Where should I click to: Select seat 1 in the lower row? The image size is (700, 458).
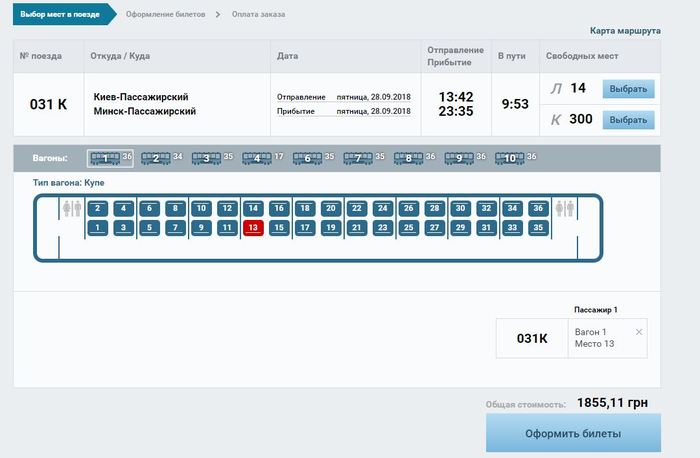coord(97,228)
